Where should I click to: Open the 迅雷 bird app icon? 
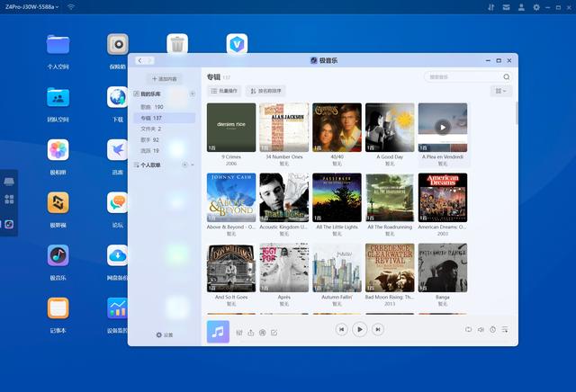click(x=118, y=150)
